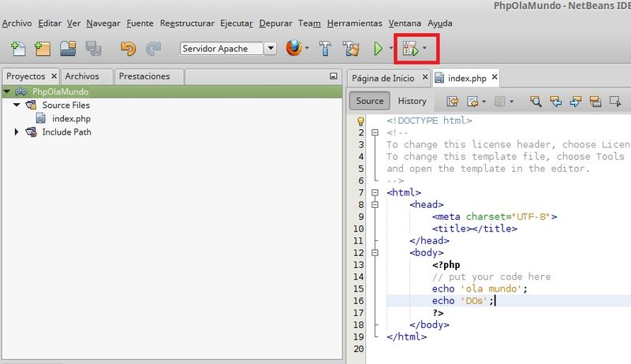Screen dimensions: 631x364
Task: Click the Debug Project icon
Action: point(411,49)
